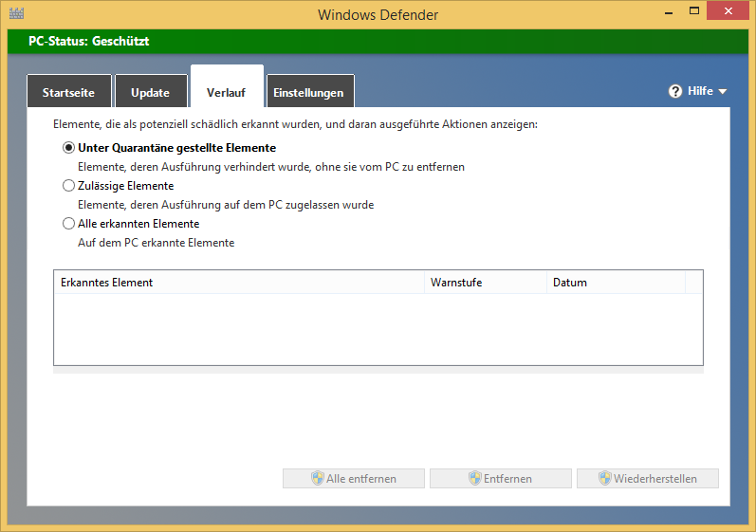
Task: Select Unter Quarantäne gestellte Elemente radio button
Action: (x=68, y=147)
